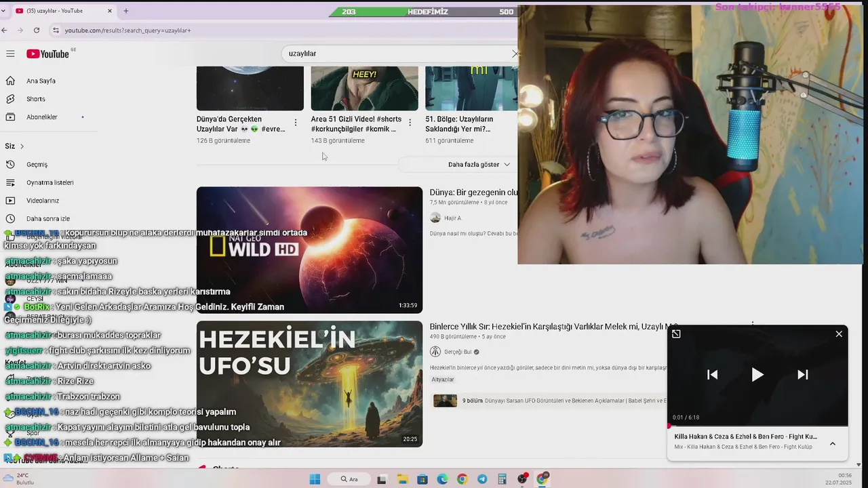Open Microsoft Store from taskbar
The height and width of the screenshot is (488, 868).
click(x=422, y=479)
